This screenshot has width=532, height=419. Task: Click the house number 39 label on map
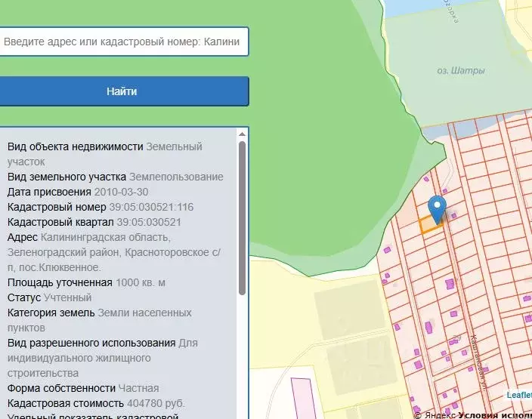[x=457, y=337]
